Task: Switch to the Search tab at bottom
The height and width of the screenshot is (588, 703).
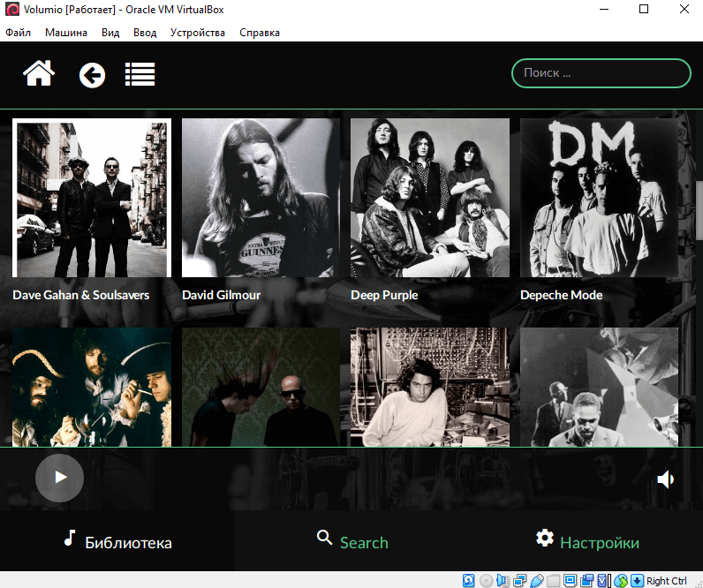Action: [351, 541]
